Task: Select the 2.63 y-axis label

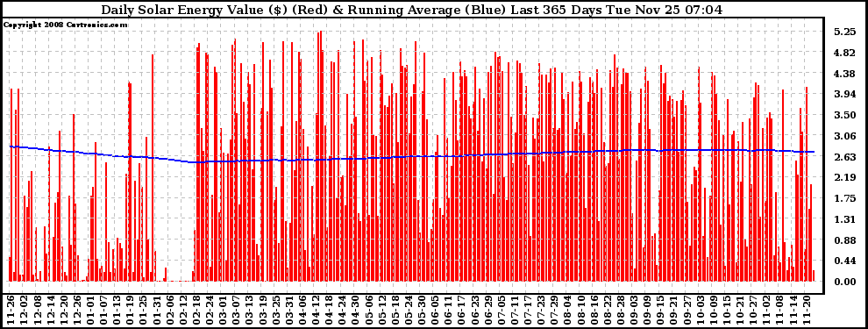Action: tap(844, 157)
